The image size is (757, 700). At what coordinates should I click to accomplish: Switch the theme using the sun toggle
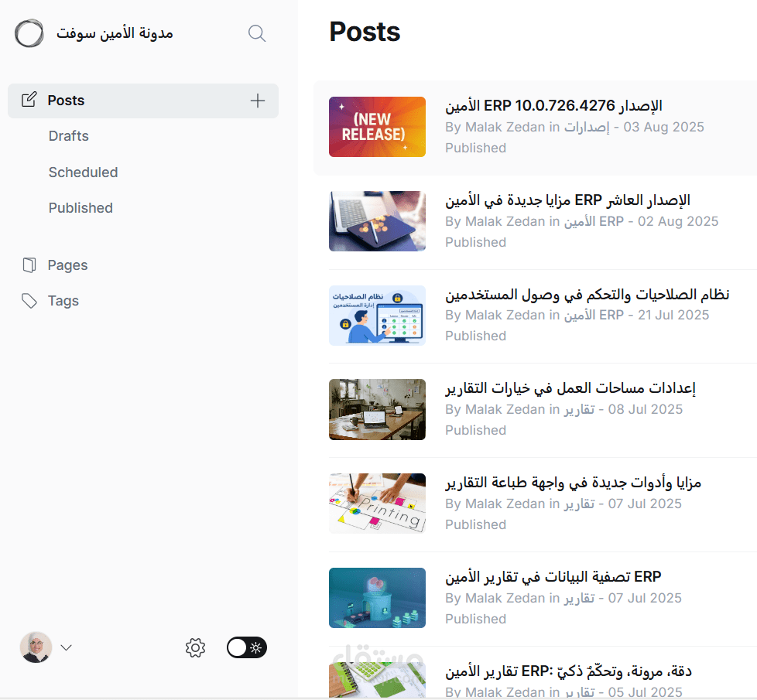click(x=255, y=647)
